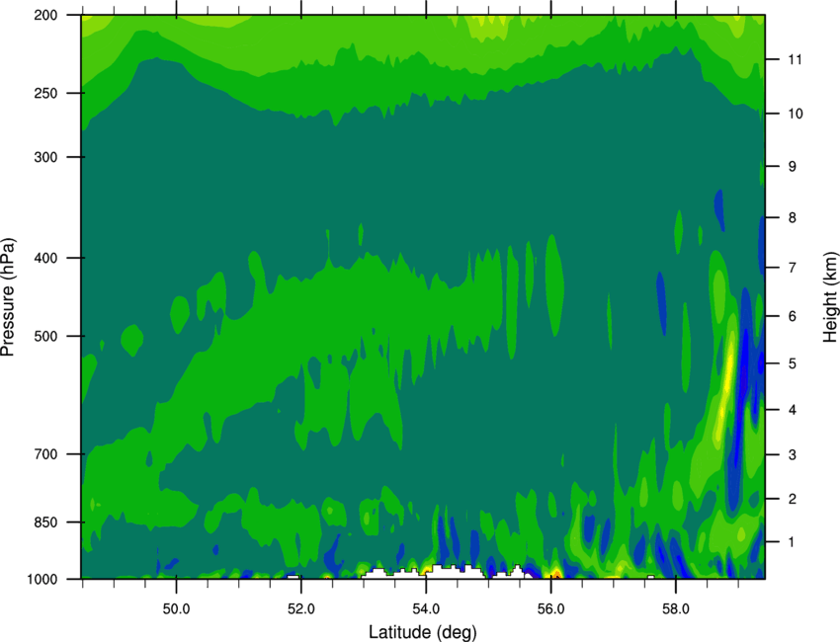This screenshot has height=642, width=840.
Task: Select the 850 pressure tick label
Action: point(45,522)
